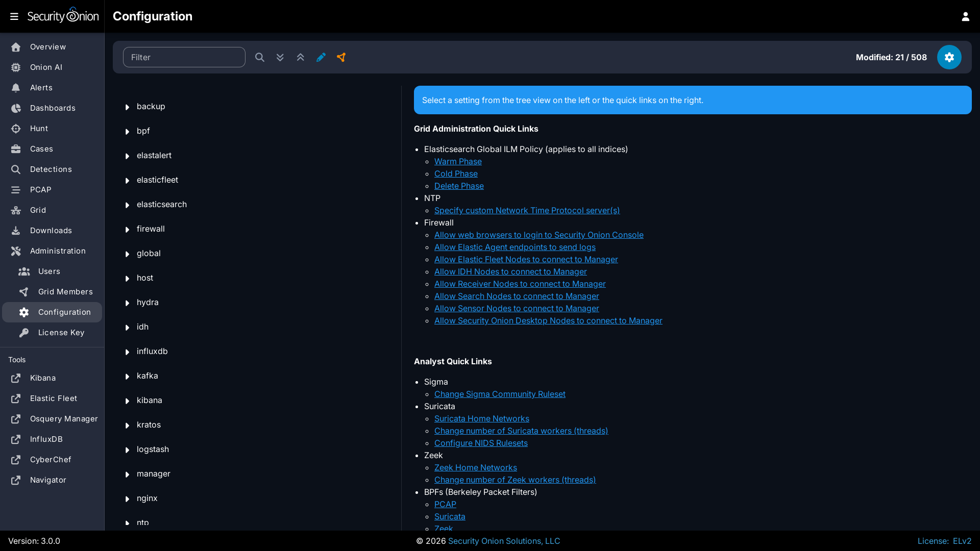Expand the kafka tree node
This screenshot has width=980, height=551.
click(127, 377)
